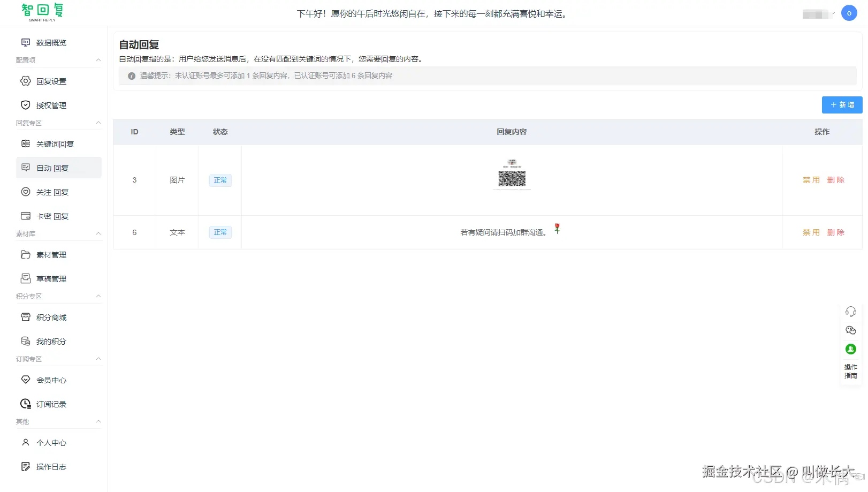The width and height of the screenshot is (868, 492).
Task: Click the 授权管理 shield icon
Action: point(25,105)
